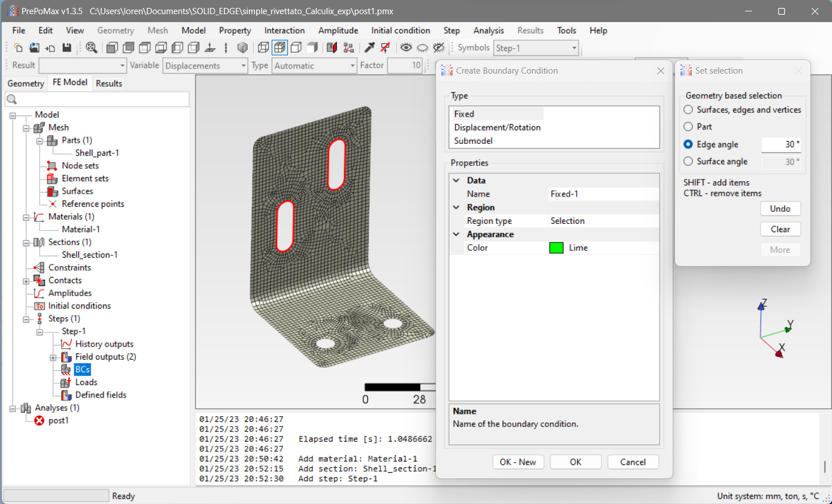This screenshot has width=832, height=504.
Task: Select the Surfaces, edges and vertices option
Action: pyautogui.click(x=688, y=110)
